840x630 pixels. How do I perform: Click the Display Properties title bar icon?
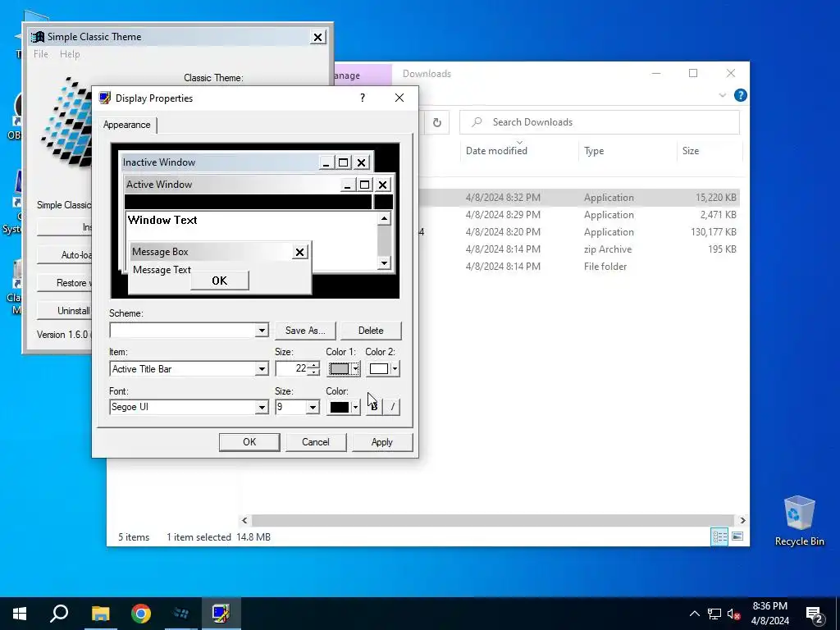click(x=105, y=98)
